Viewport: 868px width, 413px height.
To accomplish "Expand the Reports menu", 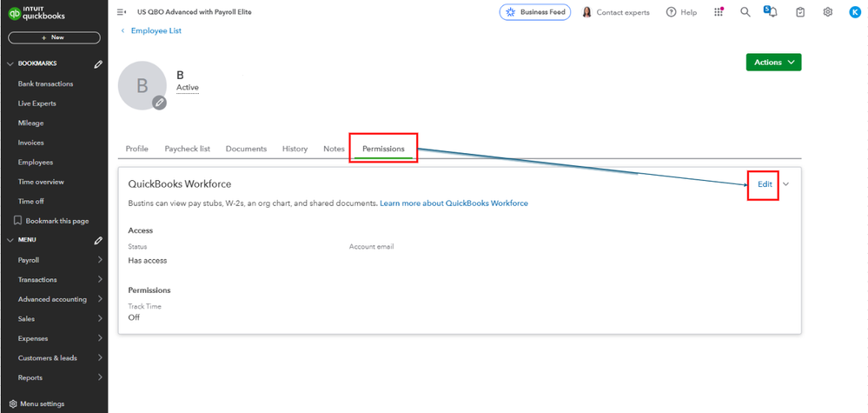I will (x=100, y=377).
